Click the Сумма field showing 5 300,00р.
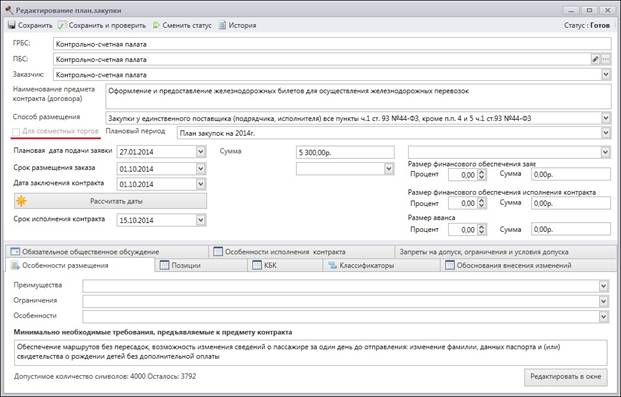 tap(345, 152)
